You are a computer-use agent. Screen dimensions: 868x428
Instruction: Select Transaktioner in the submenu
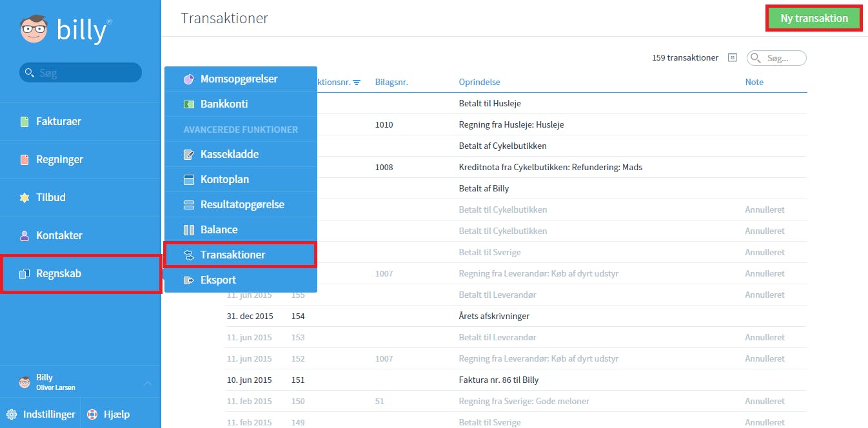click(241, 255)
